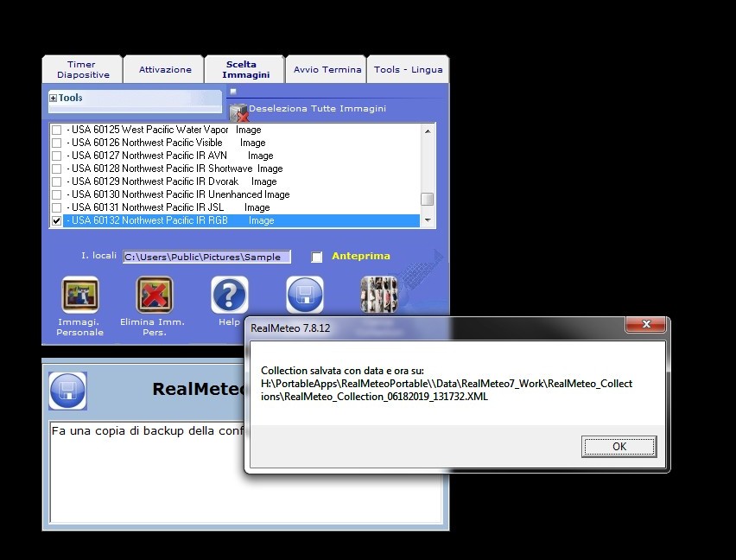This screenshot has height=560, width=736.
Task: Check USA 60130 Northwest Pacific IR Unenhanced
Action: click(56, 194)
